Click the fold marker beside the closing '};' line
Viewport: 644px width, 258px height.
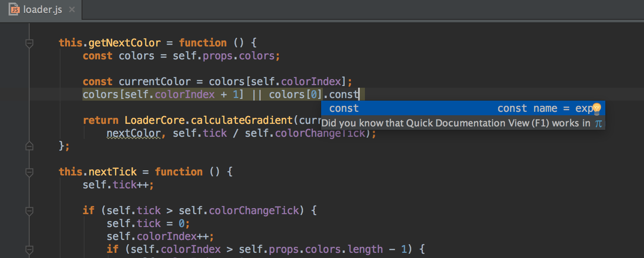coord(29,145)
